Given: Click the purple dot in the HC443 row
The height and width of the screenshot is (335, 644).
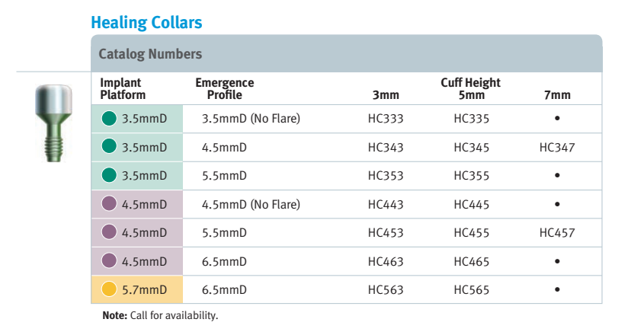Looking at the screenshot, I should (109, 203).
